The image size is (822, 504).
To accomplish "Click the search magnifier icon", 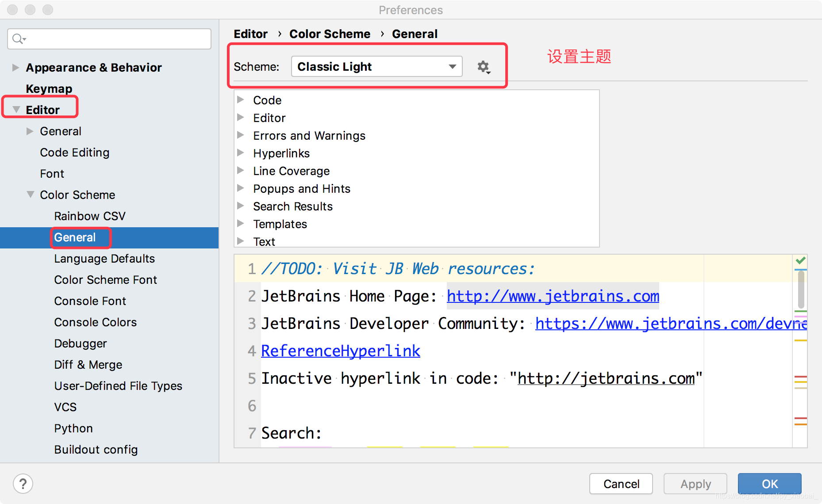I will (19, 39).
